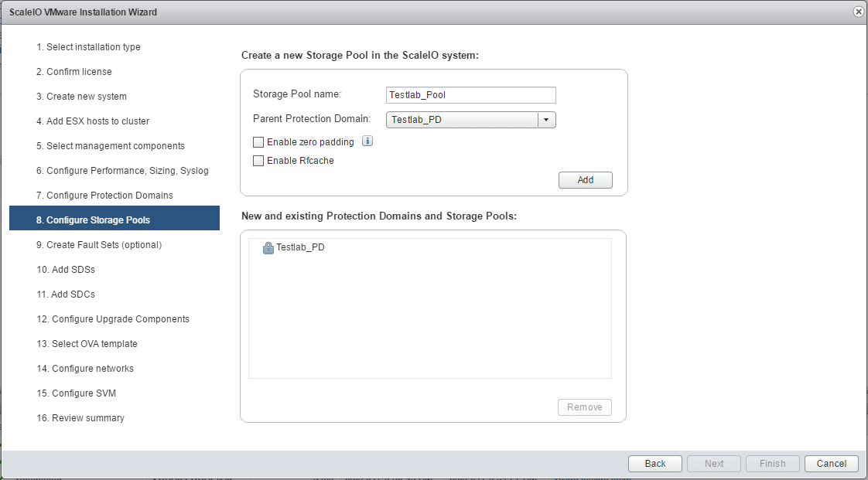Image resolution: width=868 pixels, height=480 pixels.
Task: Close the installation wizard with X
Action: [x=858, y=12]
